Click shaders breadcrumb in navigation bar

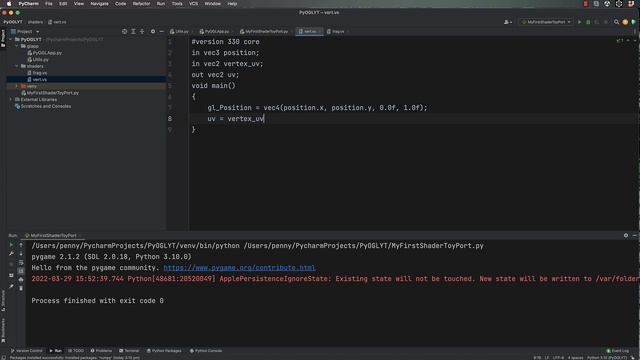coord(36,22)
